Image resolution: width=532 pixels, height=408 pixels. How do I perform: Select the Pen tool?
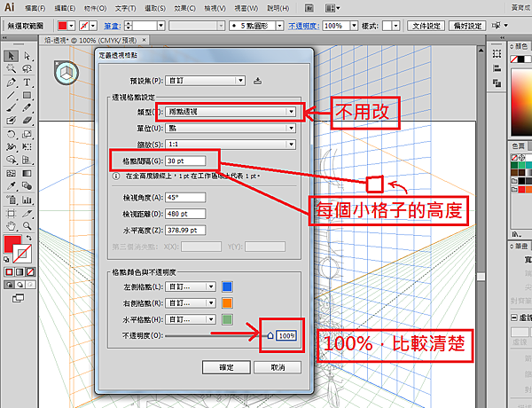point(11,82)
